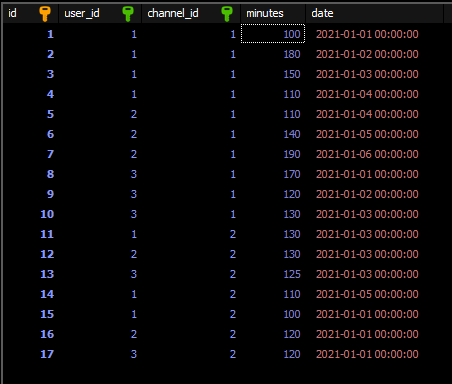Click the foreign key icon in user_id header
Viewport: 452px width, 384px height.
[128, 14]
